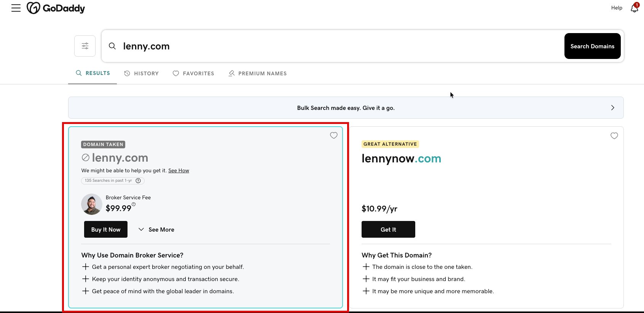Click the Search Domains button

tap(593, 46)
